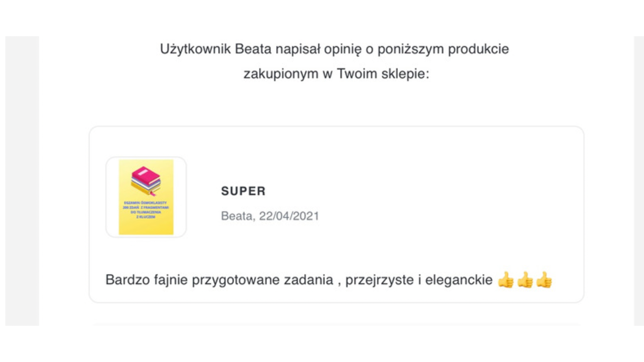
Task: Click the word zadania in the review
Action: point(309,280)
